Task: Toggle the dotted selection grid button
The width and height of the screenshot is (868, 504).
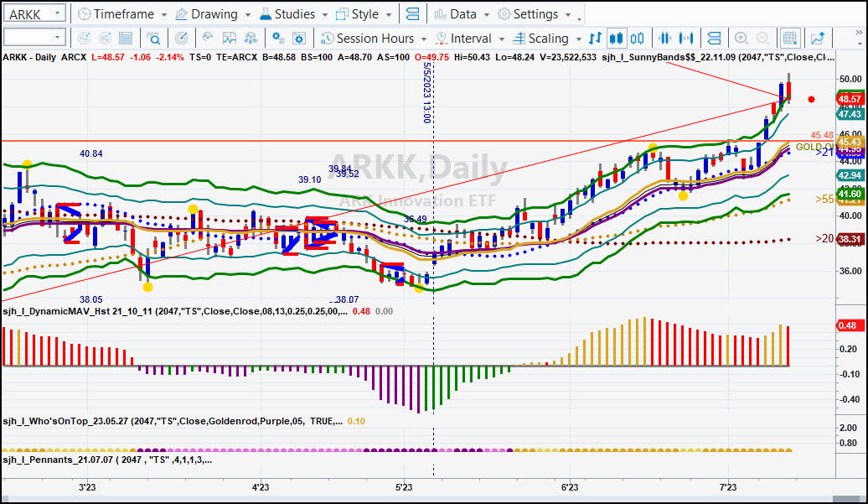Action: 790,39
